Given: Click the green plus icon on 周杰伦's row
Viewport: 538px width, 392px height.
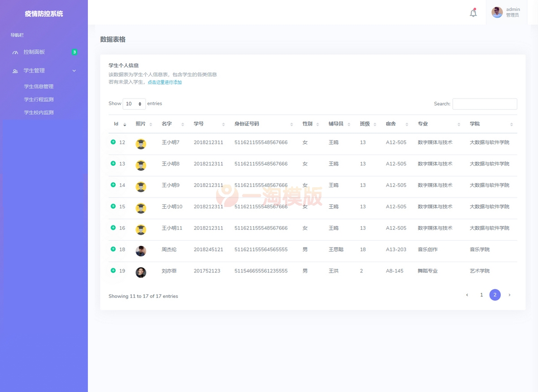Looking at the screenshot, I should [x=112, y=249].
